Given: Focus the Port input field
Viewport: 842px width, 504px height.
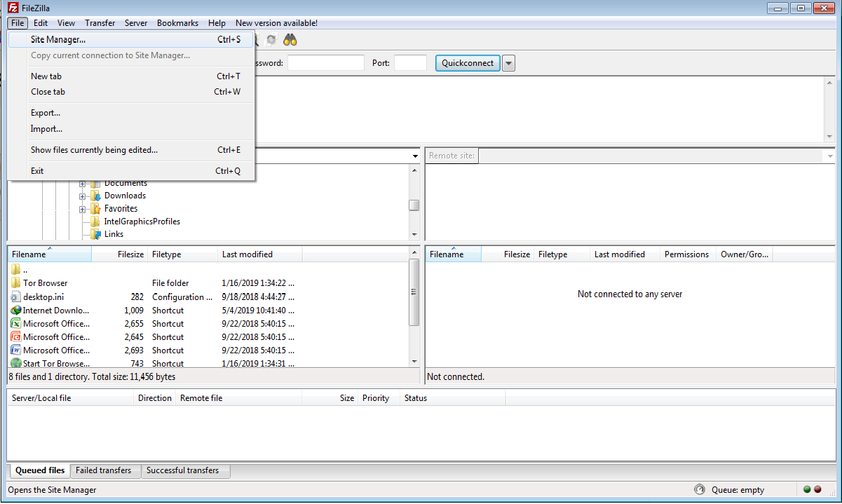Looking at the screenshot, I should tap(410, 63).
